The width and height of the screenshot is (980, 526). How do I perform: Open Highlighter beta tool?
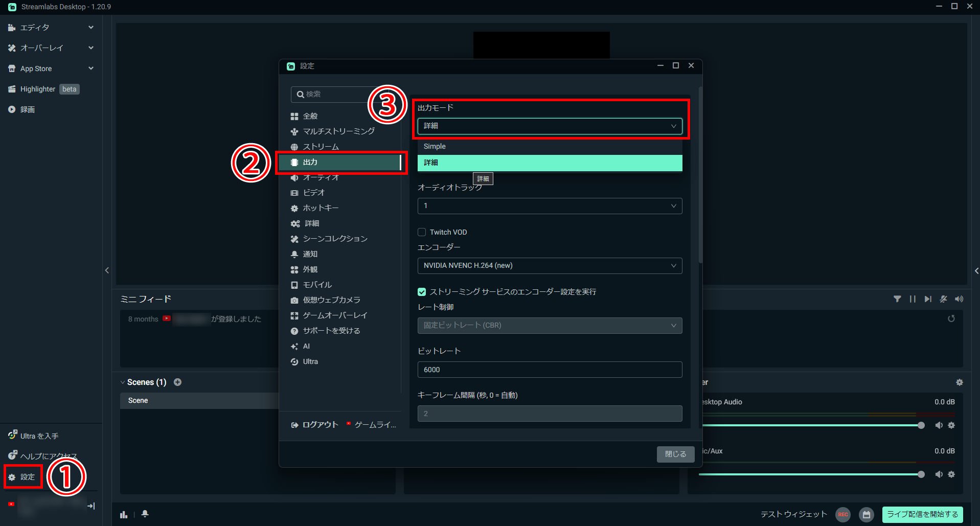coord(43,89)
